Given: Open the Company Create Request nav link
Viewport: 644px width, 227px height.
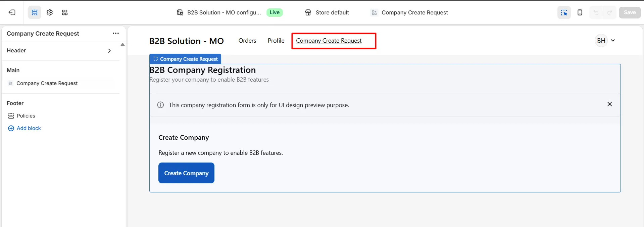Looking at the screenshot, I should 329,41.
